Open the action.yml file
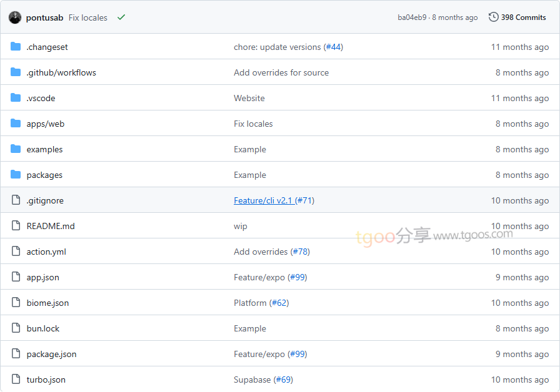The image size is (560, 392). (x=46, y=252)
